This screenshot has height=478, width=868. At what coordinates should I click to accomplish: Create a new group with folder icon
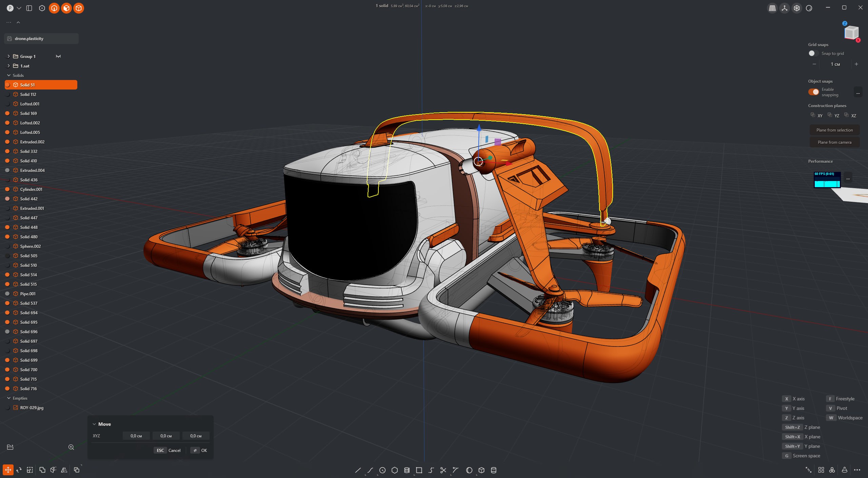point(10,447)
